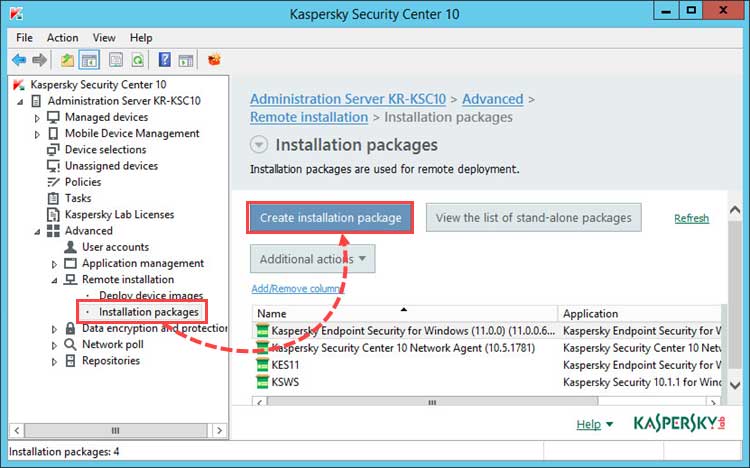Viewport: 750px width, 468px height.
Task: Click the Managed devices monitor icon
Action: tap(53, 117)
